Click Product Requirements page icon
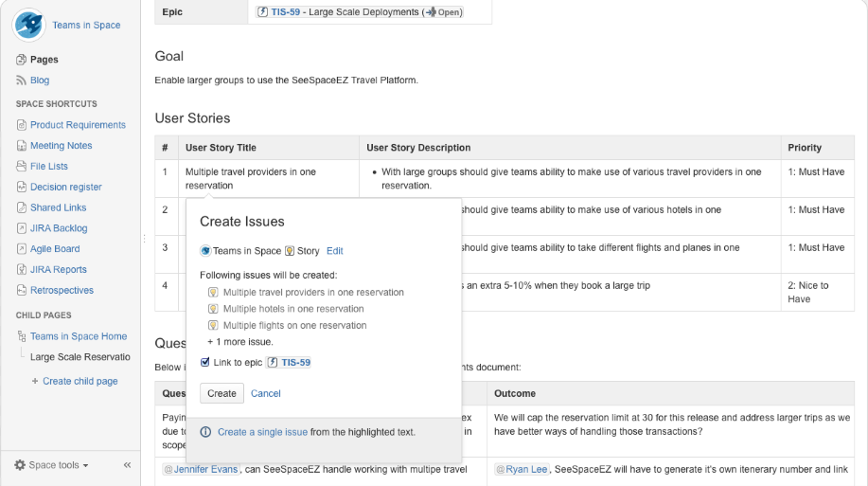This screenshot has width=868, height=486. pyautogui.click(x=22, y=125)
